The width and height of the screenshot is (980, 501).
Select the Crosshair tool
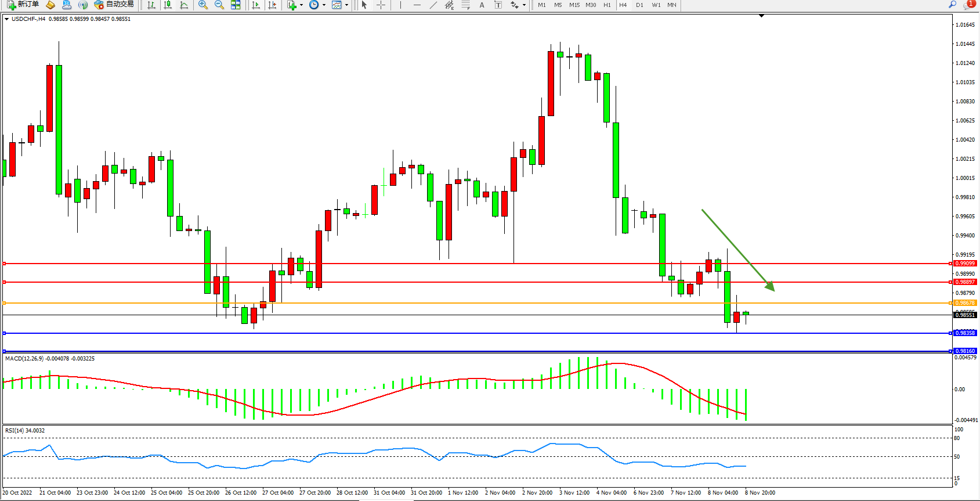[381, 5]
